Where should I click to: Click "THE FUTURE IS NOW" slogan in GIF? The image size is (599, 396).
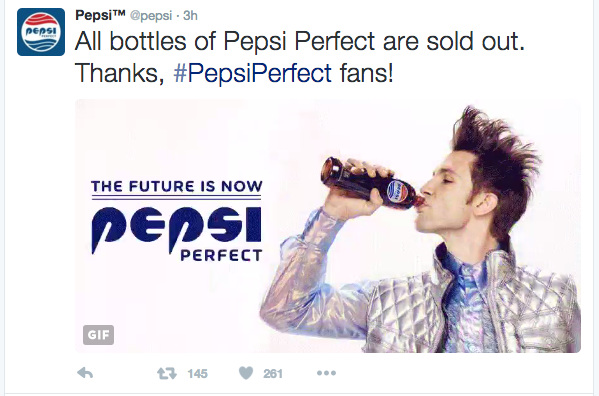coord(176,186)
